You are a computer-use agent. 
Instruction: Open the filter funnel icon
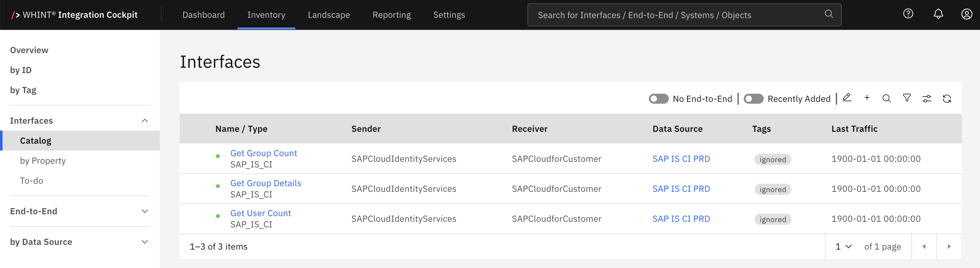point(907,98)
